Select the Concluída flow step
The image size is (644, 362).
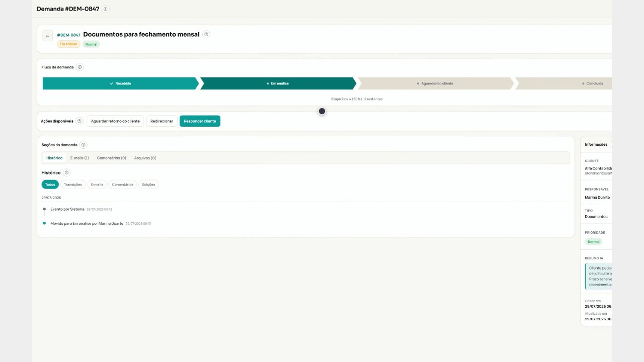tap(563, 83)
